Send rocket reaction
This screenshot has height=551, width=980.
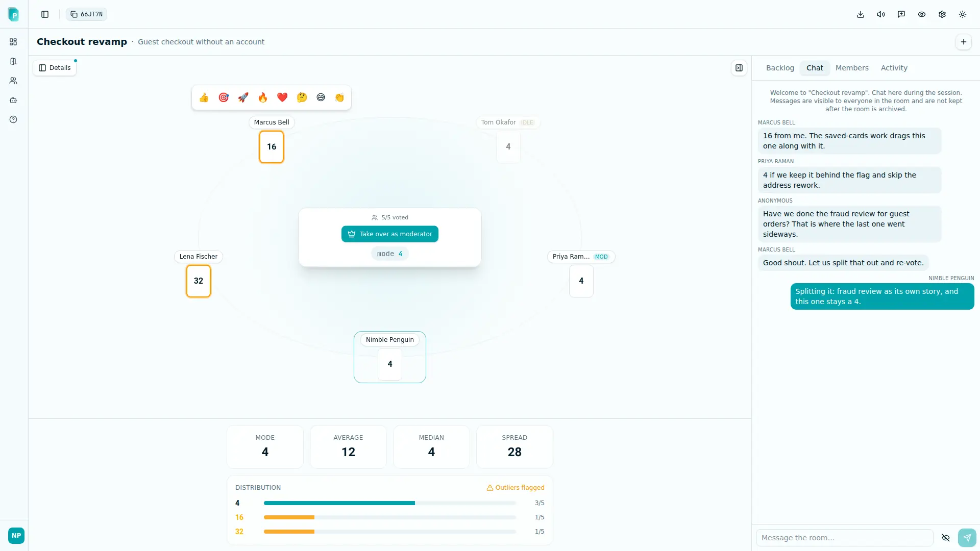(x=243, y=97)
